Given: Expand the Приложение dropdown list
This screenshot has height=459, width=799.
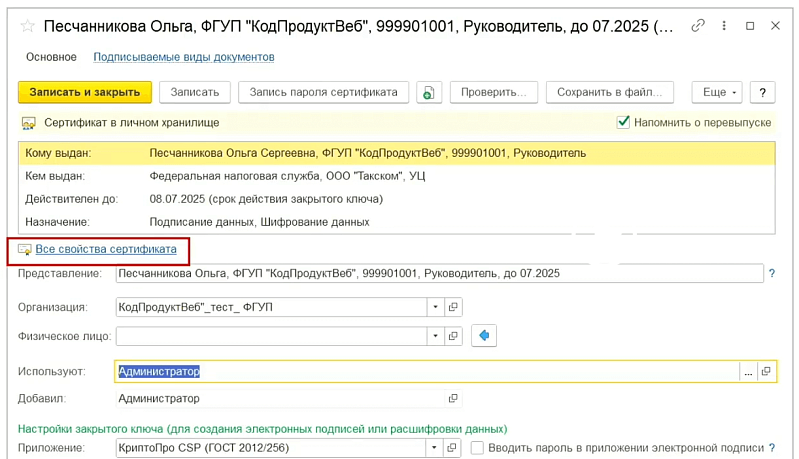Looking at the screenshot, I should tap(434, 448).
